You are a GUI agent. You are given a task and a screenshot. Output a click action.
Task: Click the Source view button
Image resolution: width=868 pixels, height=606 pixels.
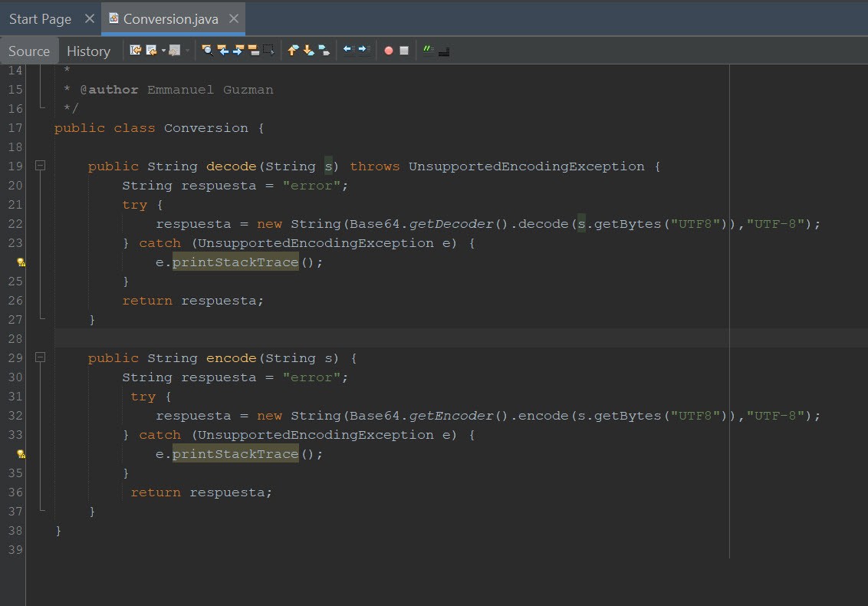point(29,51)
